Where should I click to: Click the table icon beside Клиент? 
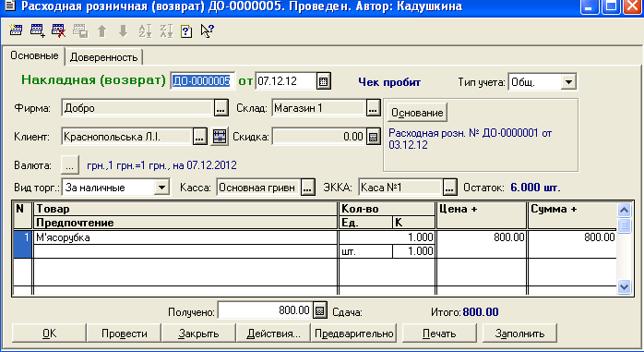[x=220, y=137]
